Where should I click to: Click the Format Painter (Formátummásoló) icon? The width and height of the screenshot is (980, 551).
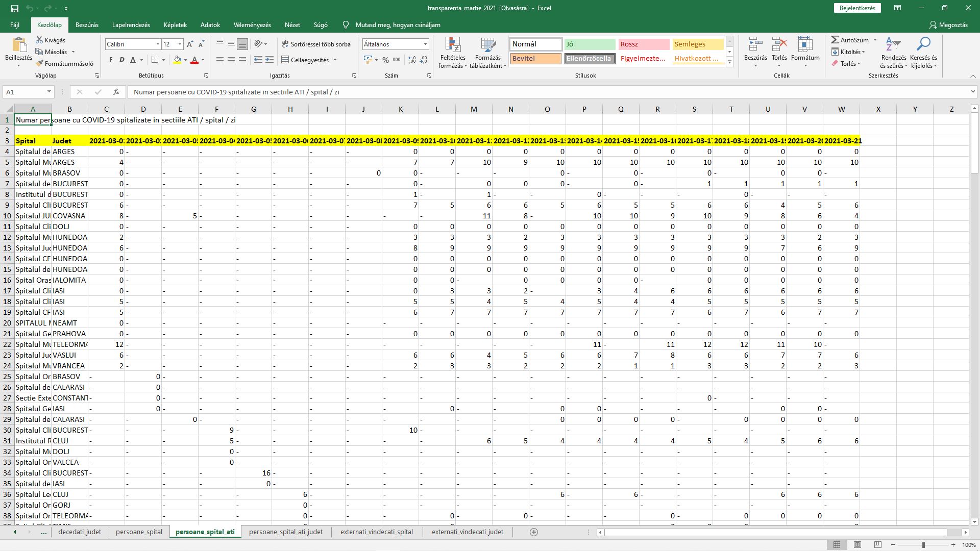[x=39, y=64]
